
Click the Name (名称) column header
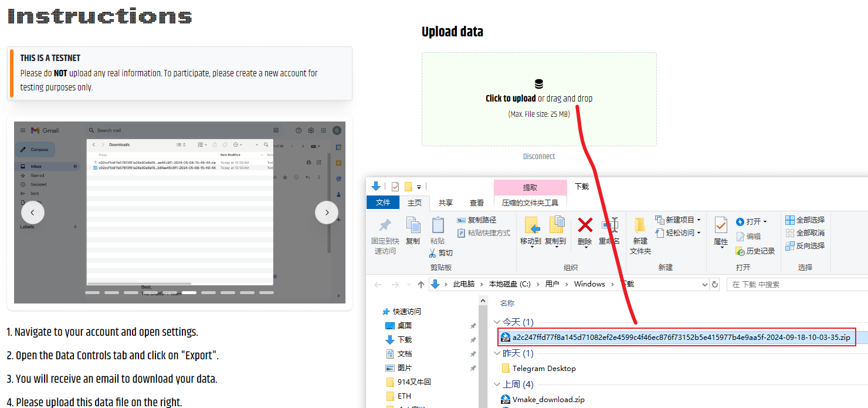tap(507, 303)
